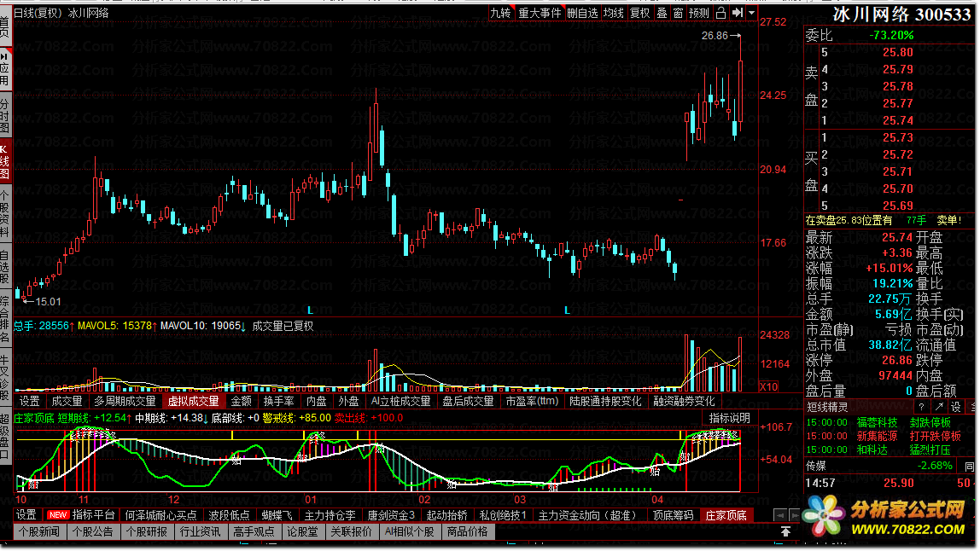This screenshot has width=980, height=551.
Task: Click the X10 volume scale label
Action: (x=769, y=386)
